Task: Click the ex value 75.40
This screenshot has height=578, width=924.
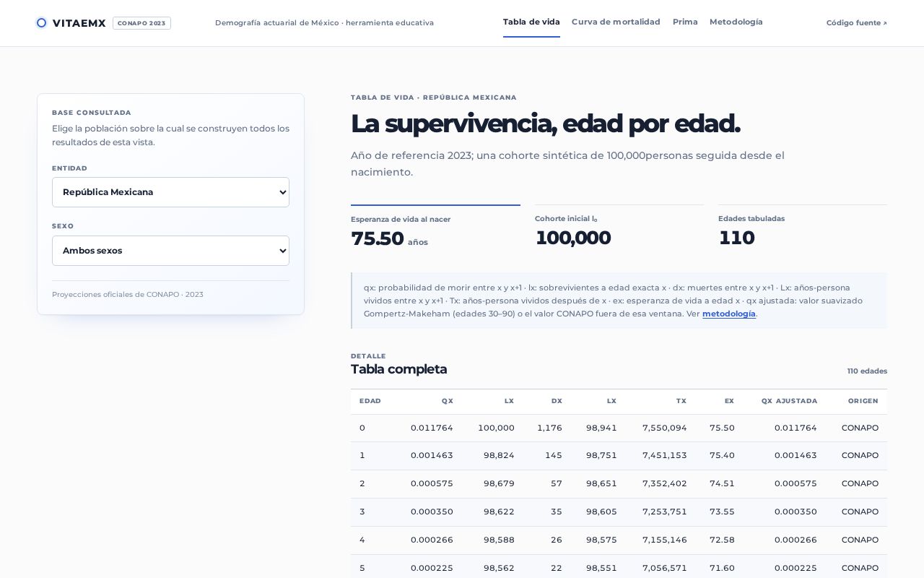Action: pyautogui.click(x=722, y=455)
